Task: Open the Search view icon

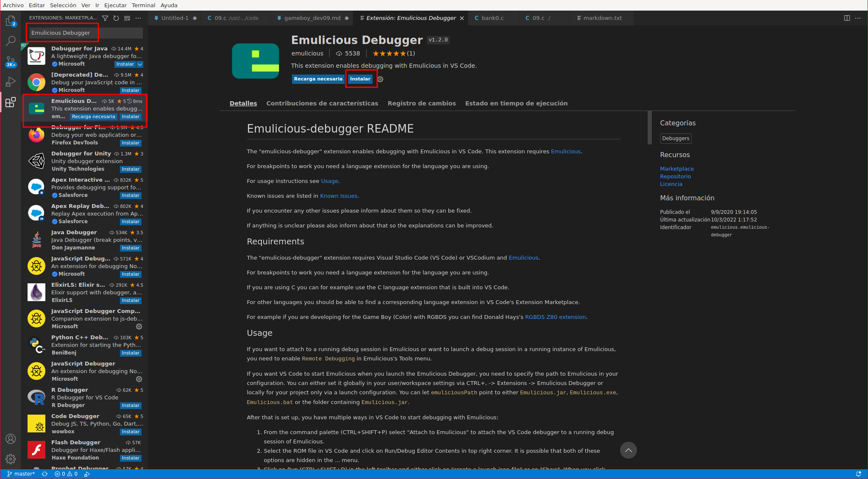Action: click(11, 41)
